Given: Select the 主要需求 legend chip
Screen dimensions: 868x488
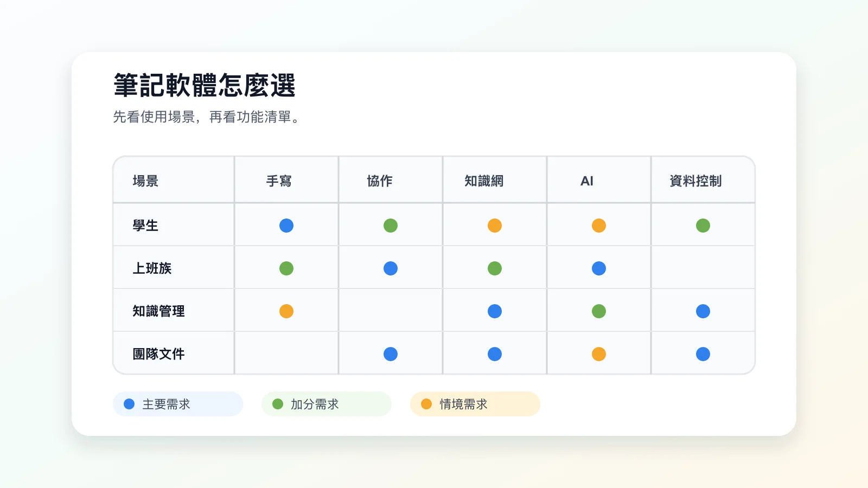Looking at the screenshot, I should (x=178, y=404).
